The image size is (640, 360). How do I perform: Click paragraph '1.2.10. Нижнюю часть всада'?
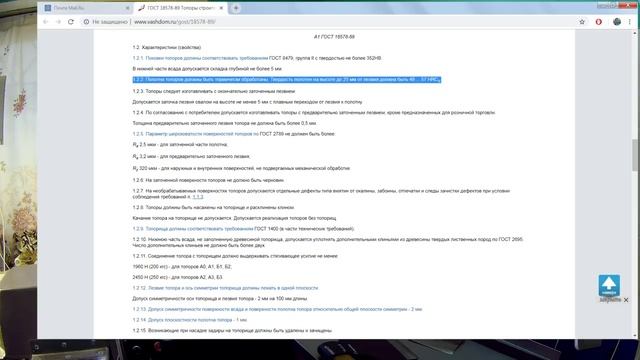[x=327, y=242]
